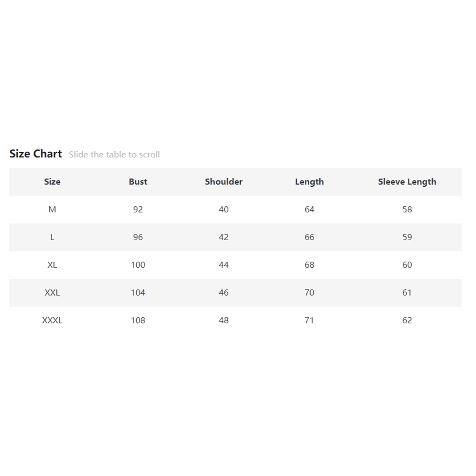Select the Sleeve Length column header
476x476 pixels.
pyautogui.click(x=407, y=182)
